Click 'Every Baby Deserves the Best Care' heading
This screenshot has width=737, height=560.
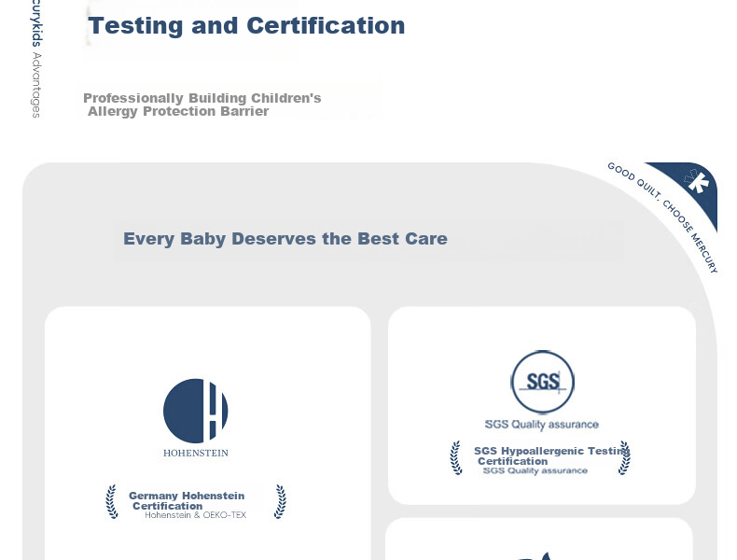pos(285,238)
